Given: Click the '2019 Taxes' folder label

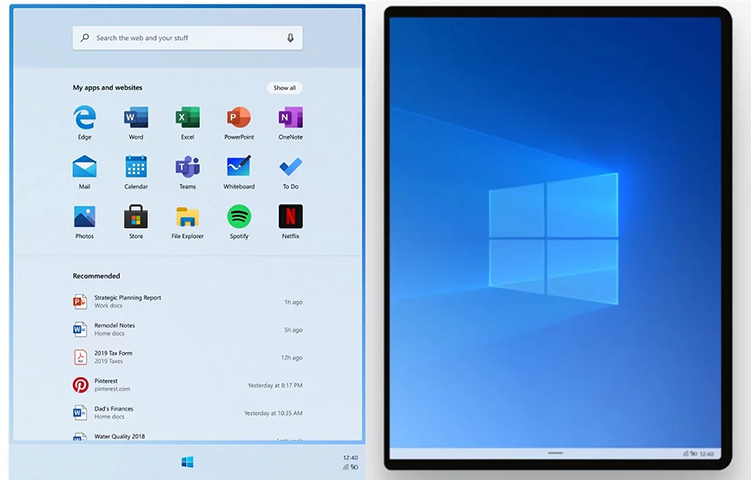Looking at the screenshot, I should (108, 361).
